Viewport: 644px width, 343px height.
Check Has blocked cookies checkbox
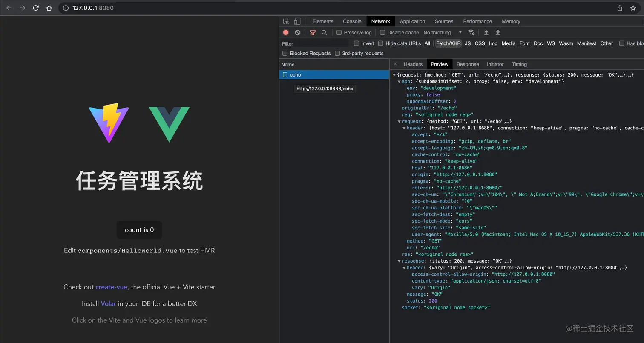(622, 43)
